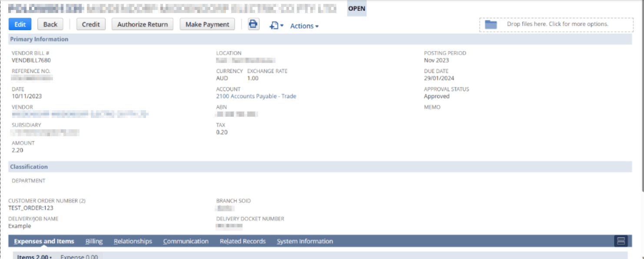Click the Edit button
The image size is (644, 259).
point(20,24)
